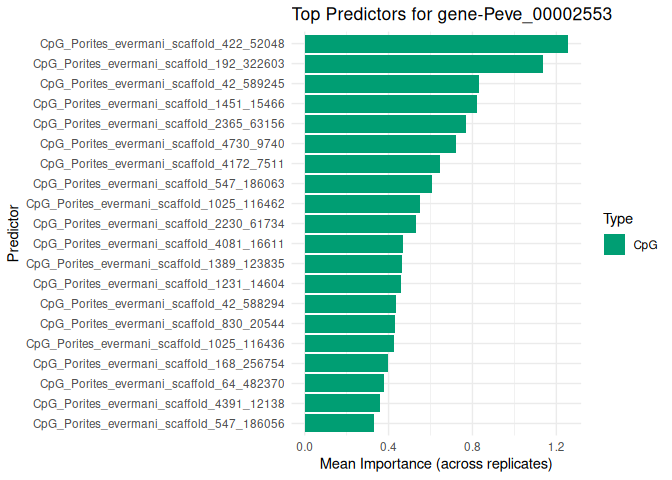
Task: Click the bar for scaffold_4730_9740
Action: click(x=380, y=144)
